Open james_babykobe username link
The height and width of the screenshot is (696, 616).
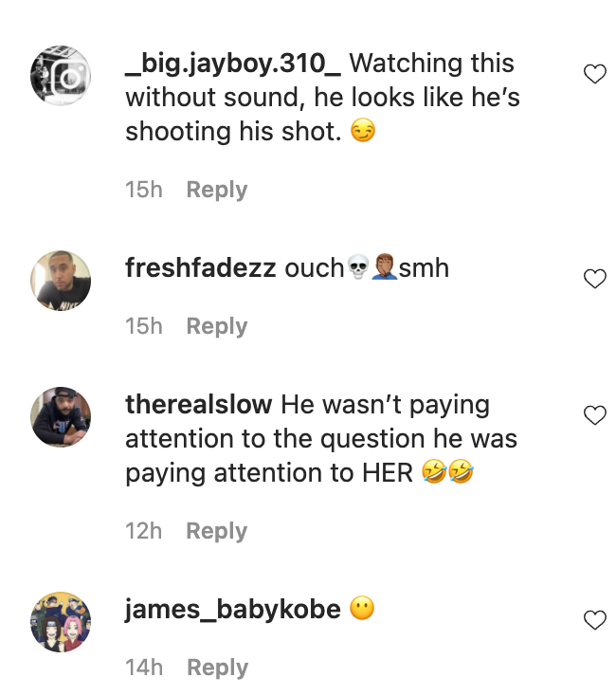click(232, 610)
